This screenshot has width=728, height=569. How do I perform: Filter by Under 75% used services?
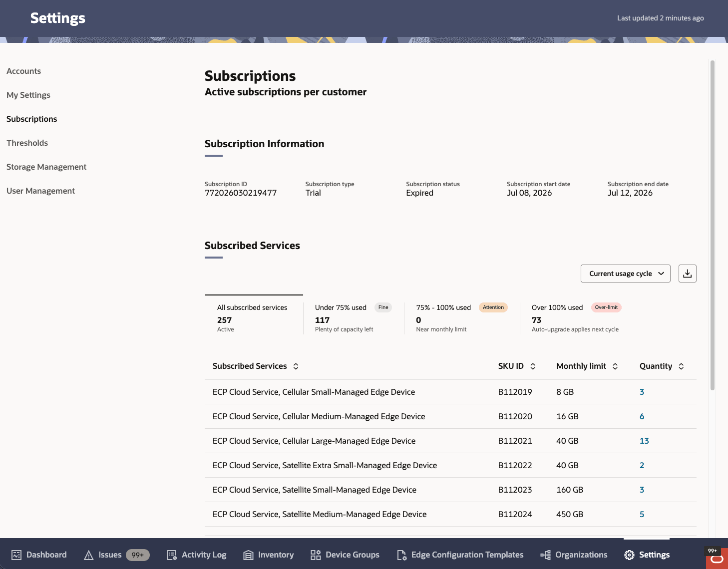(x=354, y=317)
